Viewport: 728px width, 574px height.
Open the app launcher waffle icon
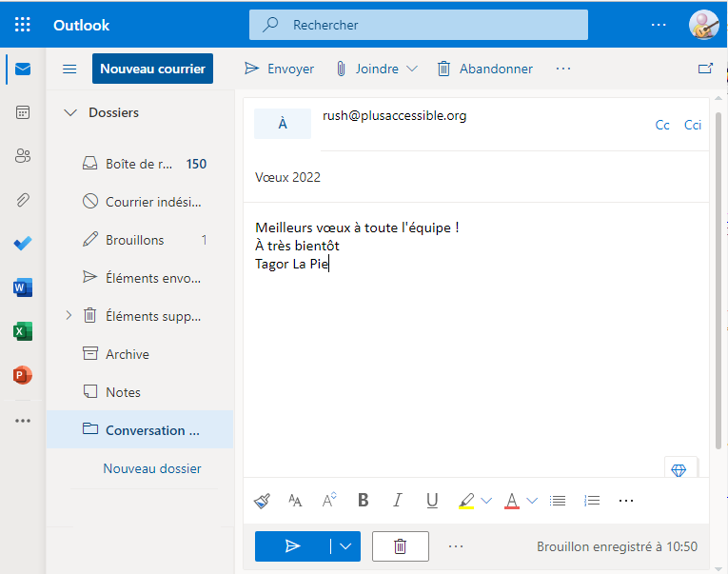23,25
